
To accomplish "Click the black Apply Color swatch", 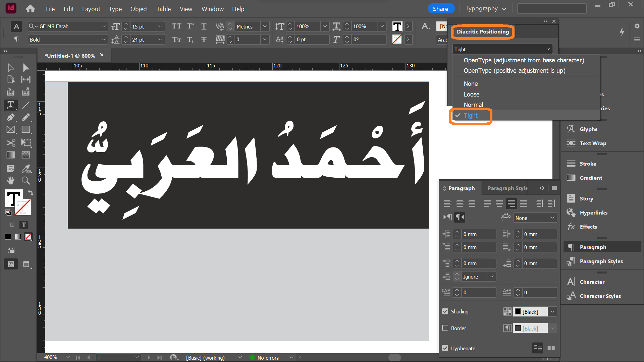I will click(x=8, y=237).
